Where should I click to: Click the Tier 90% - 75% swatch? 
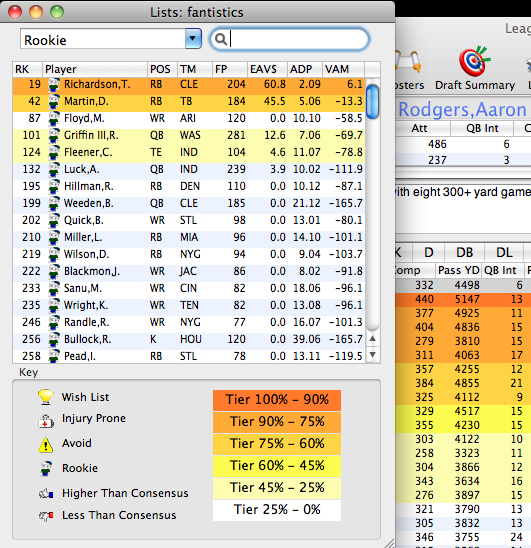277,422
